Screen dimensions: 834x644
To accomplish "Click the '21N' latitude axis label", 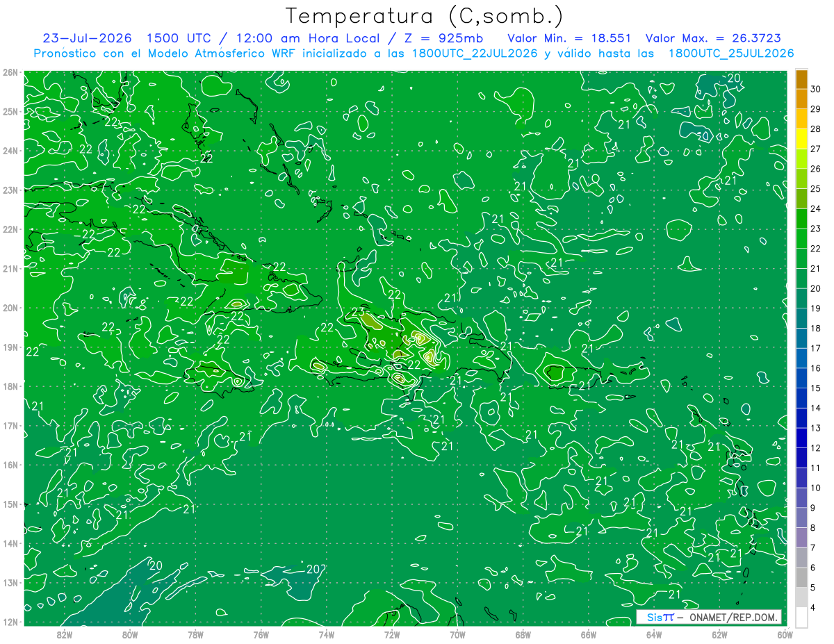I will point(10,268).
